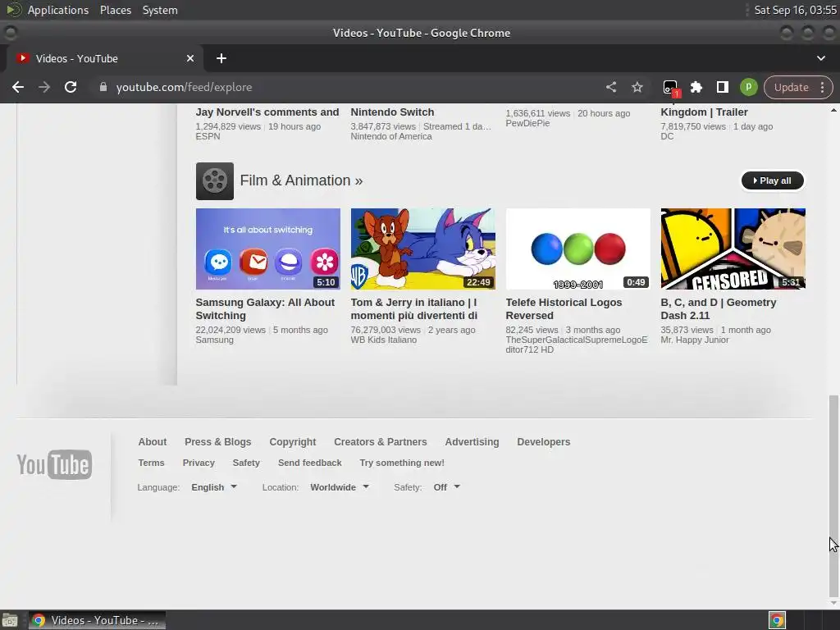Click the tab search chevron
The height and width of the screenshot is (630, 840).
click(x=820, y=58)
